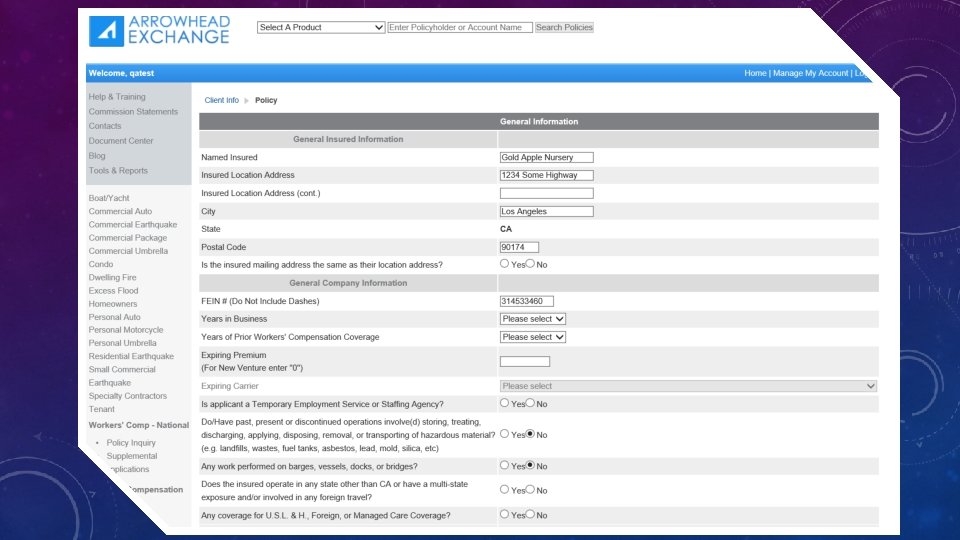The height and width of the screenshot is (540, 960).
Task: Go back to Client Info breadcrumb
Action: [222, 100]
